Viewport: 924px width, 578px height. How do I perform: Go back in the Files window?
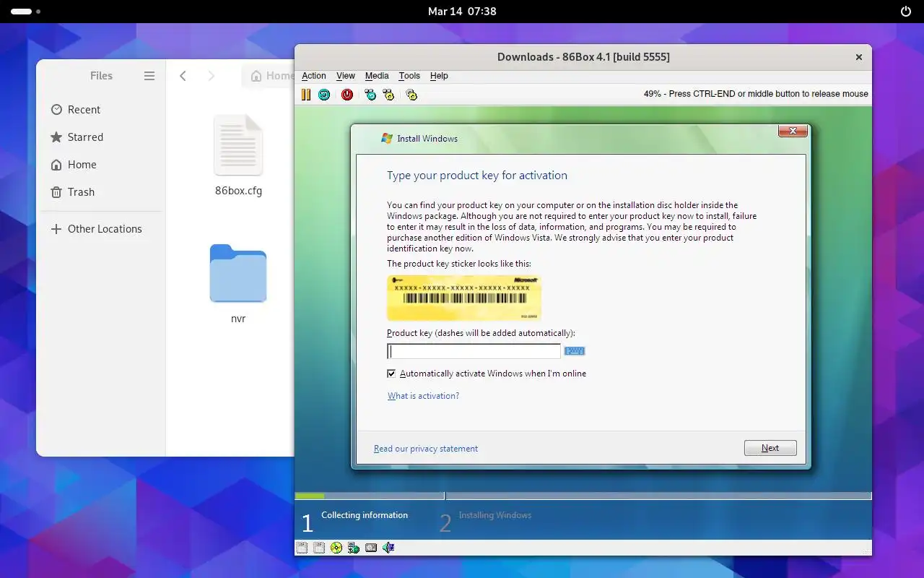[183, 76]
